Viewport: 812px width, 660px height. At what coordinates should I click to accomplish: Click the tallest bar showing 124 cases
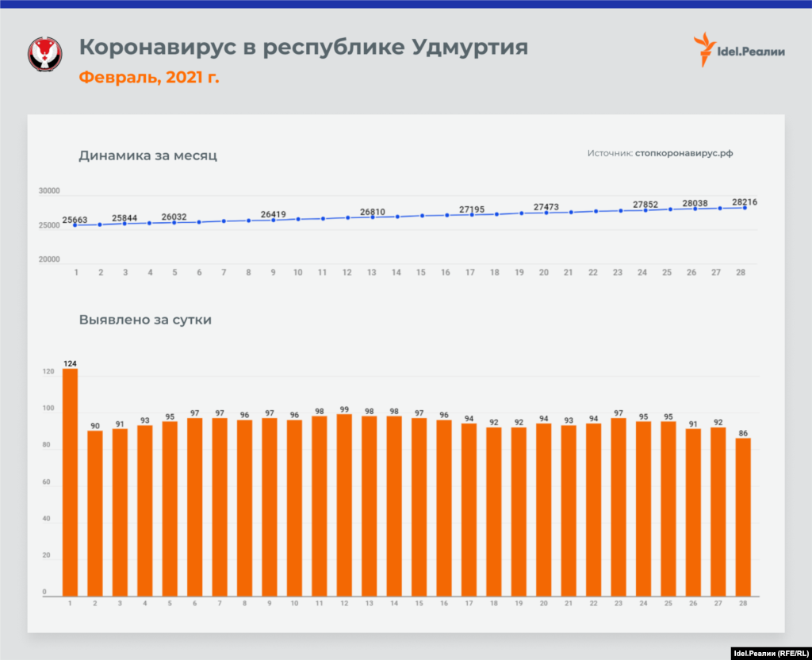point(71,482)
